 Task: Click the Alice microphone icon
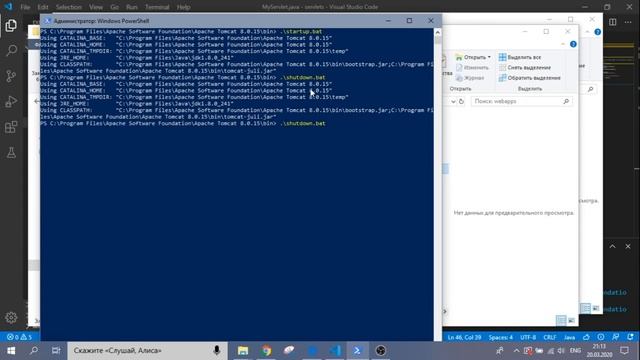[x=217, y=351]
